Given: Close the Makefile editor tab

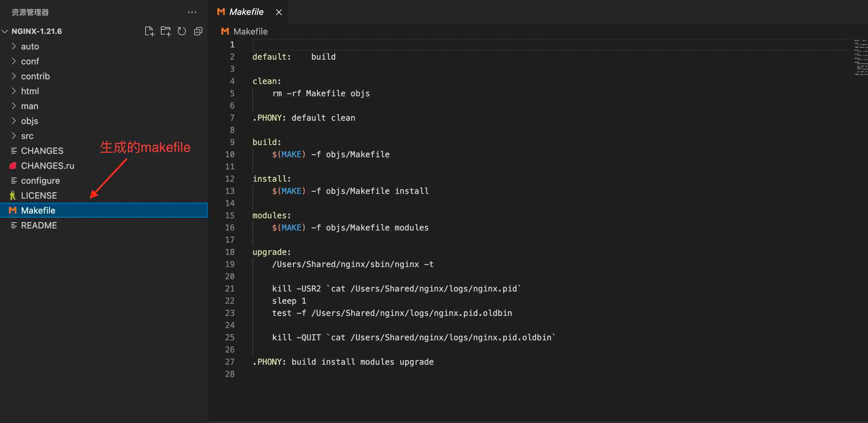Looking at the screenshot, I should coord(279,12).
